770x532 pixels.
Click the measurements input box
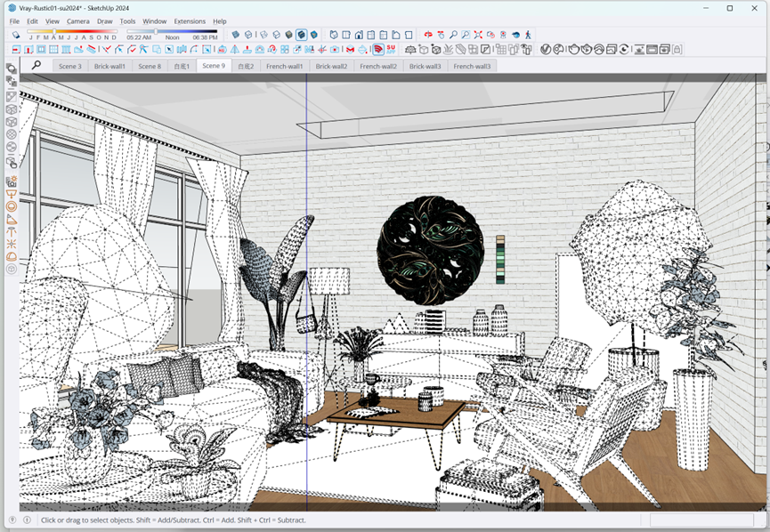tap(701, 520)
